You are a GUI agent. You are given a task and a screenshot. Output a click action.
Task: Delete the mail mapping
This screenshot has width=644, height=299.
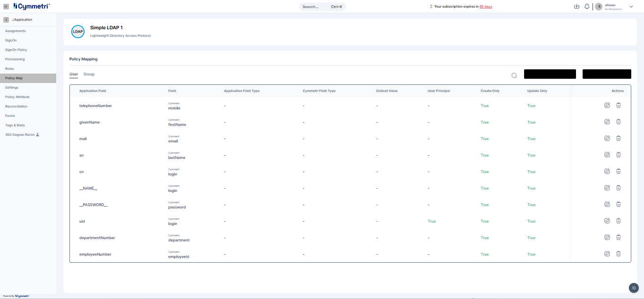tap(619, 138)
